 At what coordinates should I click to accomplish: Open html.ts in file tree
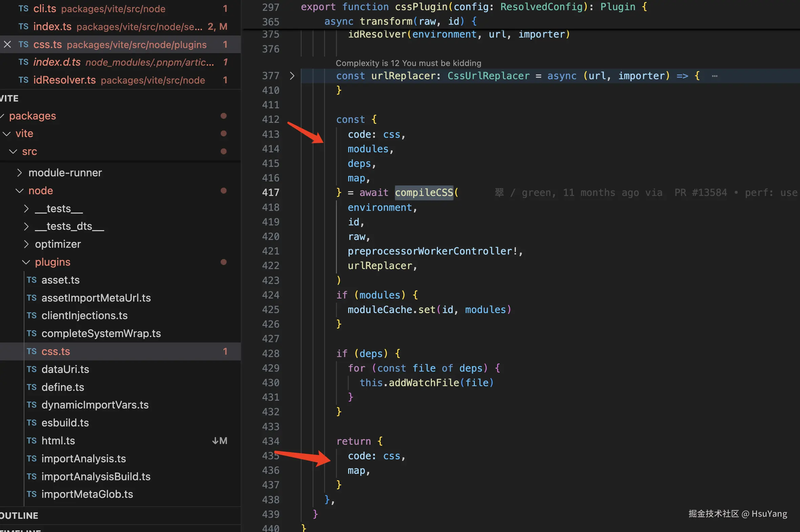click(x=58, y=441)
